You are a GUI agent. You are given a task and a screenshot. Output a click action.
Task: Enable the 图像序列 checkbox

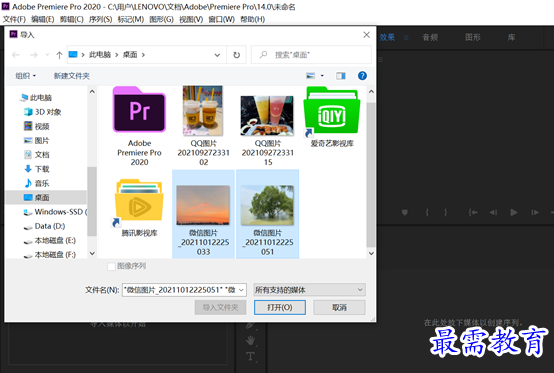[x=111, y=266]
